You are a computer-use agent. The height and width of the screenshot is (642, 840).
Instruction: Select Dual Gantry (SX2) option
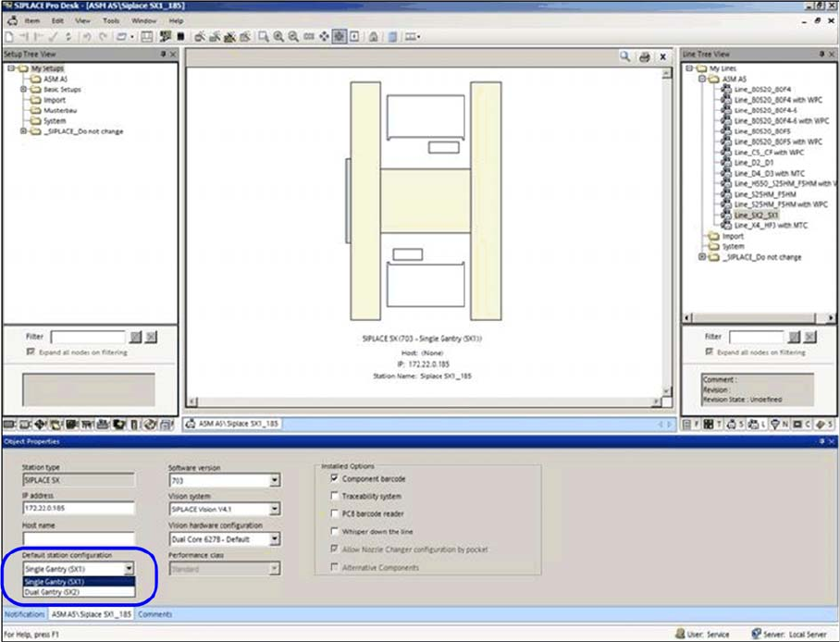tap(80, 592)
